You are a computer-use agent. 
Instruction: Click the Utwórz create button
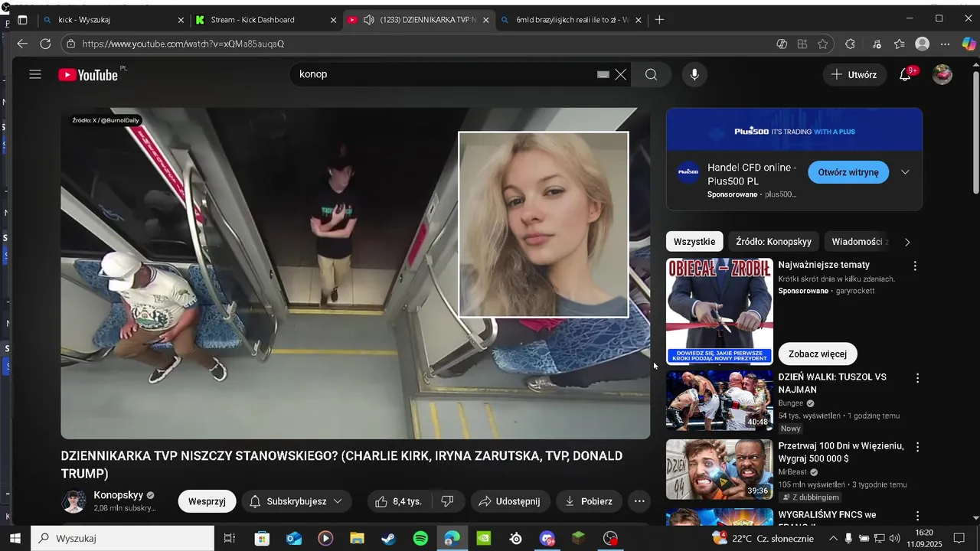[x=854, y=74]
